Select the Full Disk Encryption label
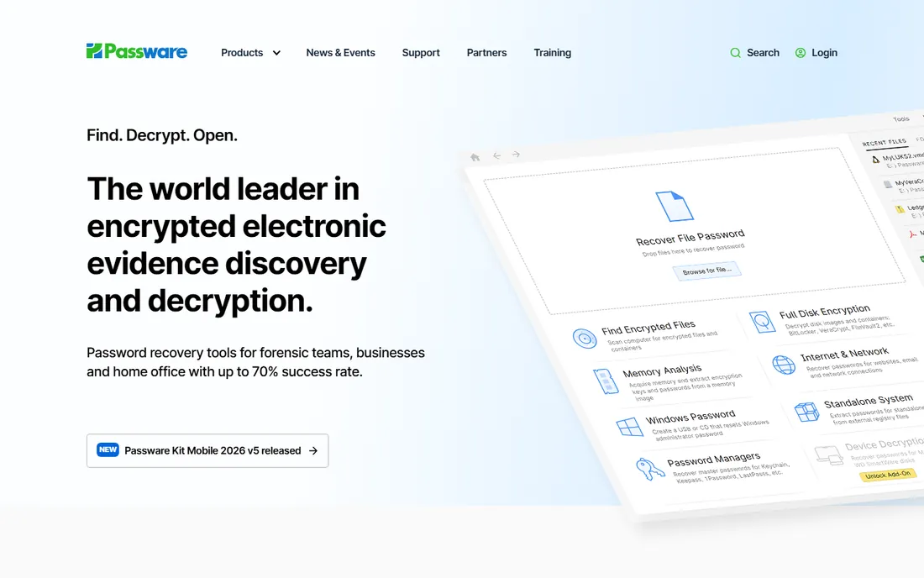Screen dimensions: 924x578 pos(825,311)
